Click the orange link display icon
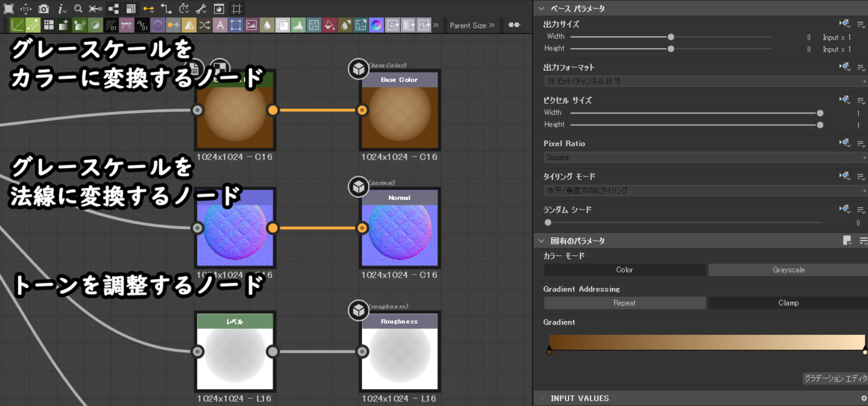Viewport: 868px width, 406px height. [148, 9]
